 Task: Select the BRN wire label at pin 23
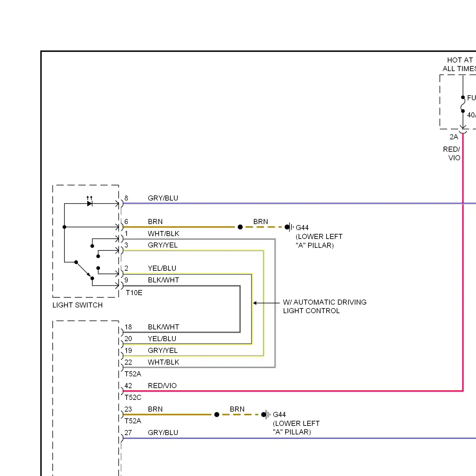pyautogui.click(x=155, y=409)
